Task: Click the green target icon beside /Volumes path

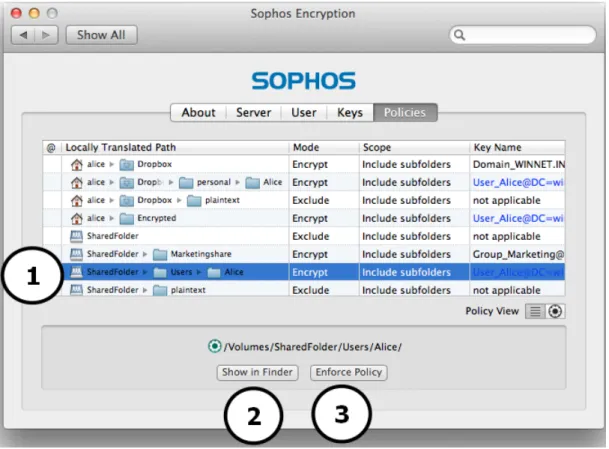Action: pos(214,346)
